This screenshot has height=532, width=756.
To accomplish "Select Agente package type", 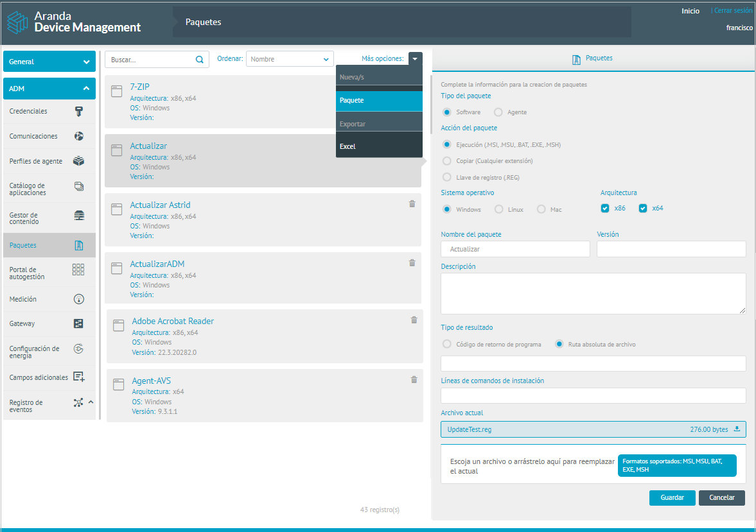I will pos(498,112).
